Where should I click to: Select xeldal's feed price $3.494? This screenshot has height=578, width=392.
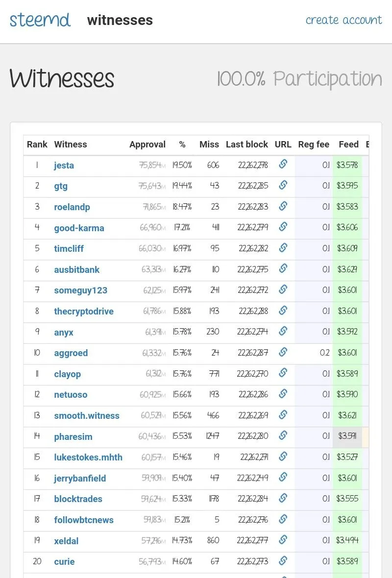click(x=347, y=540)
